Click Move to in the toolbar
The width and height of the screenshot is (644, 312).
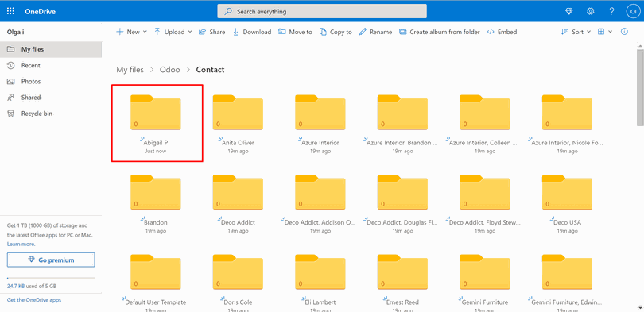(x=295, y=32)
